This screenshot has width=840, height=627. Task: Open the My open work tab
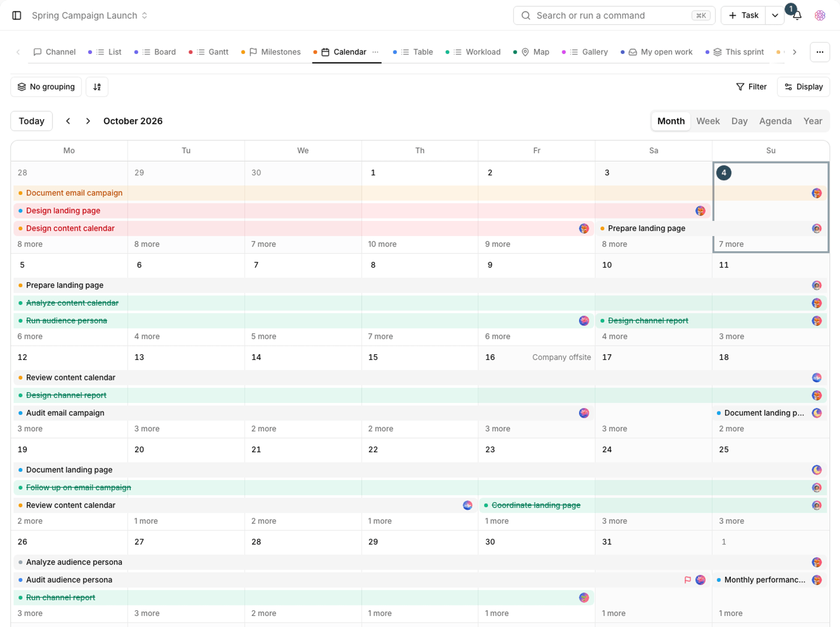click(656, 52)
